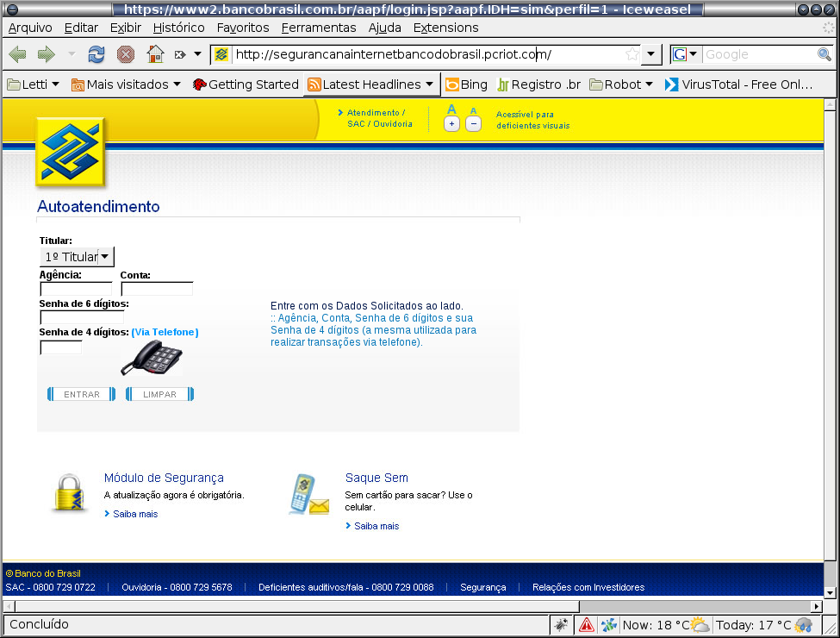Click the Via Telefone link
Image resolution: width=840 pixels, height=638 pixels.
tap(165, 332)
